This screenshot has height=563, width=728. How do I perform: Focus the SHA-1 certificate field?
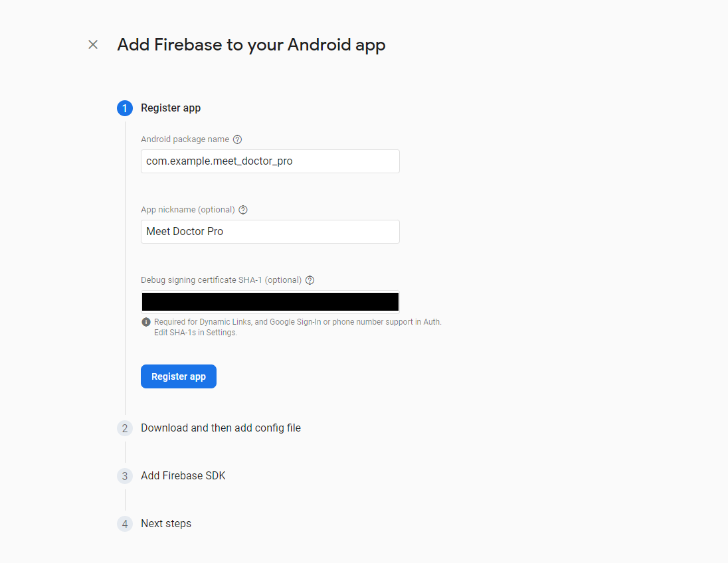270,301
